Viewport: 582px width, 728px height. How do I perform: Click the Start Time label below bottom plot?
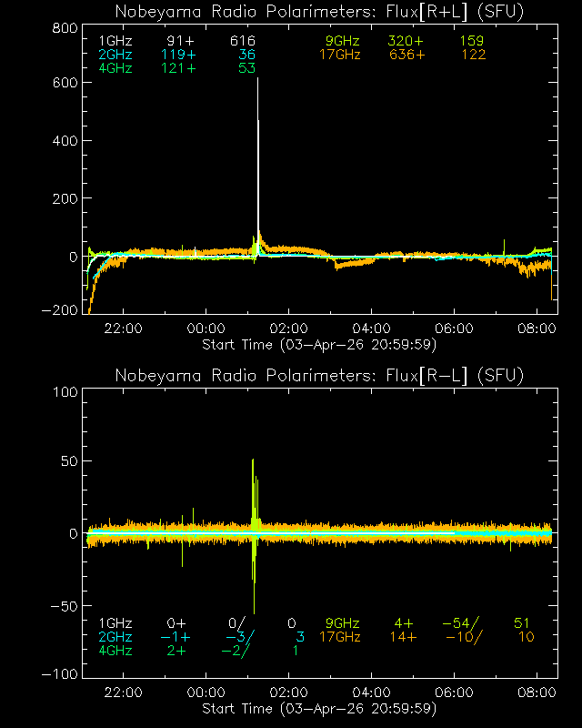[319, 709]
